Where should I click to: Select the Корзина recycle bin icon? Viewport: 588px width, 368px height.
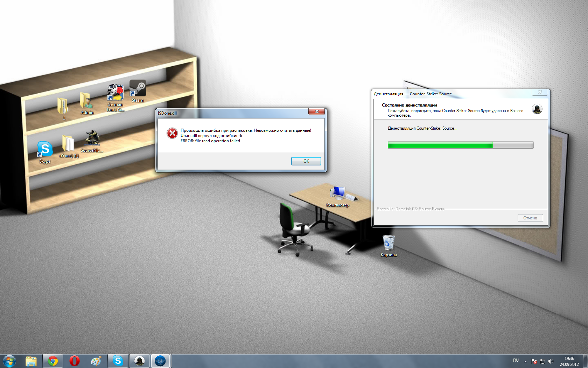(x=388, y=246)
